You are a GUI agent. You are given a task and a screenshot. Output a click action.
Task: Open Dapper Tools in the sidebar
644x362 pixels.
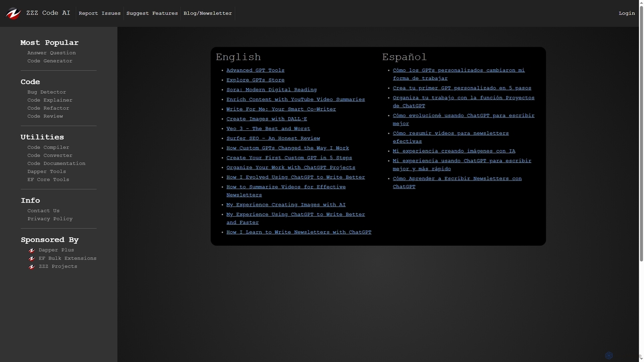pos(46,171)
